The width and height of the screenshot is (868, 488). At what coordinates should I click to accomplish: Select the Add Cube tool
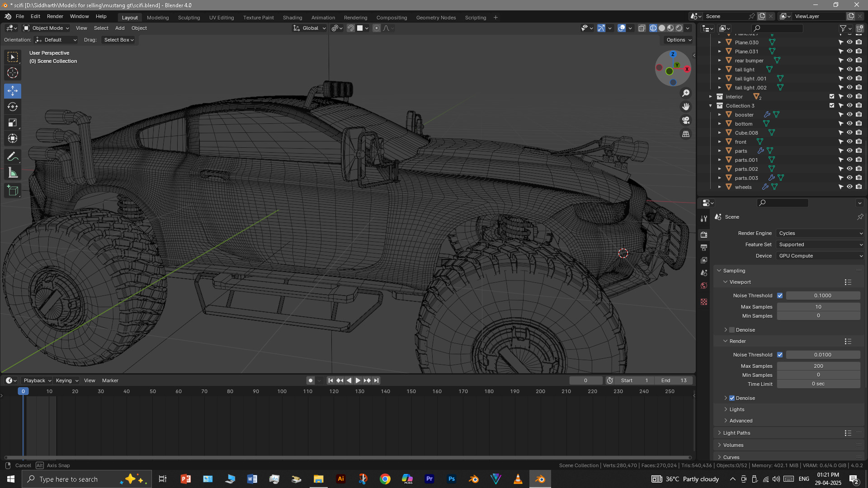coord(13,191)
